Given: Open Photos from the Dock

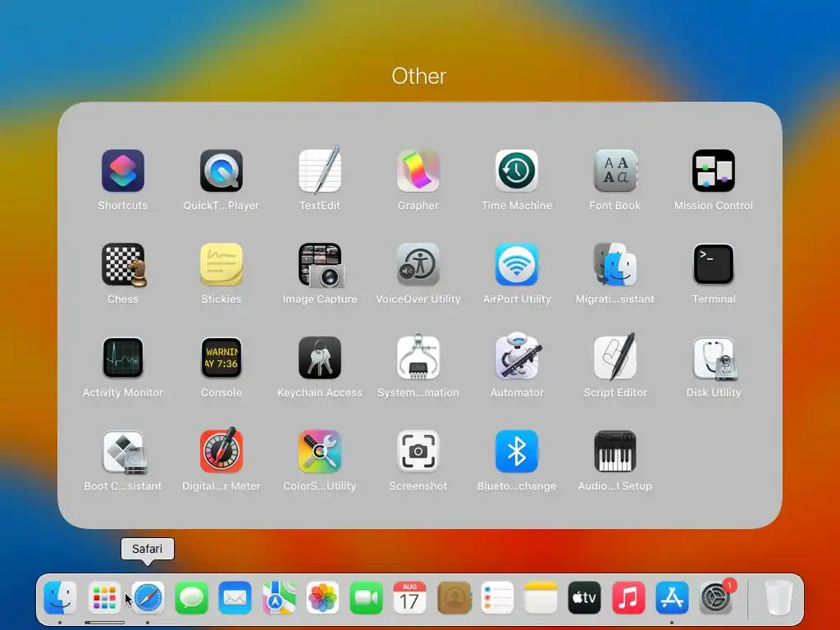Looking at the screenshot, I should (322, 597).
